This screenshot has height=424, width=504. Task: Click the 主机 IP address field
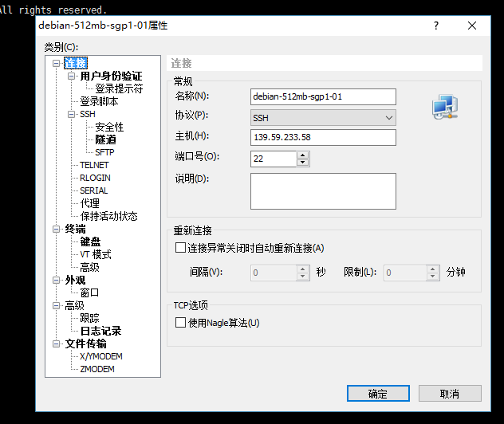322,138
